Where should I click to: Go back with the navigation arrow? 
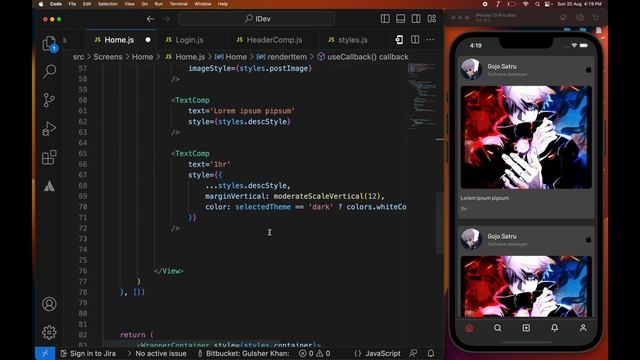150,19
